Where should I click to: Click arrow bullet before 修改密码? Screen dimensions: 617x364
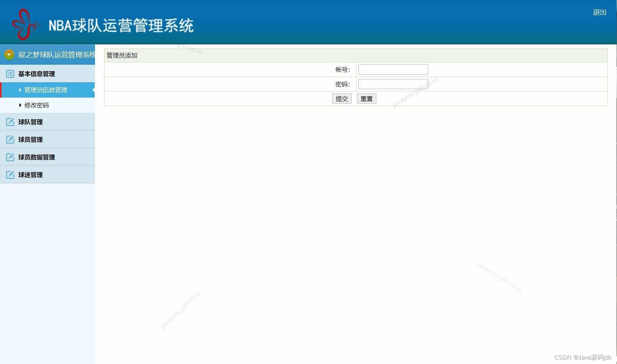(x=20, y=105)
